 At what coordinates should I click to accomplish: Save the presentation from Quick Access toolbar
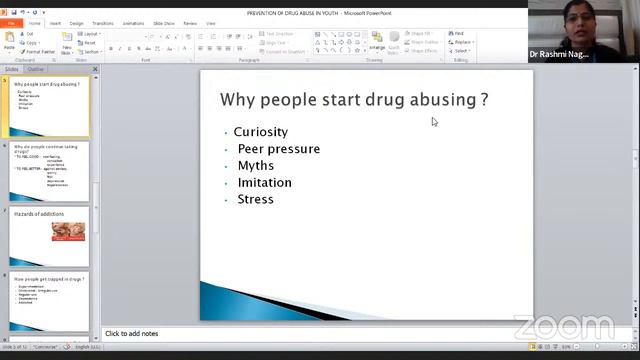click(x=13, y=13)
